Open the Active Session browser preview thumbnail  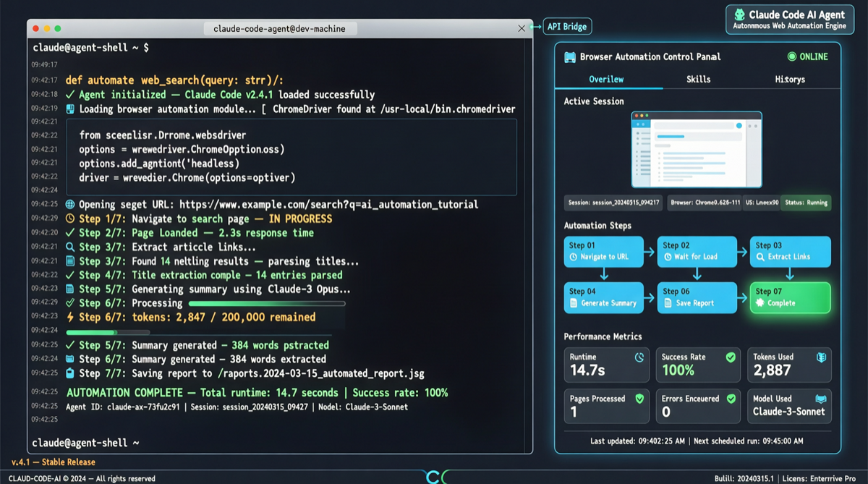697,150
